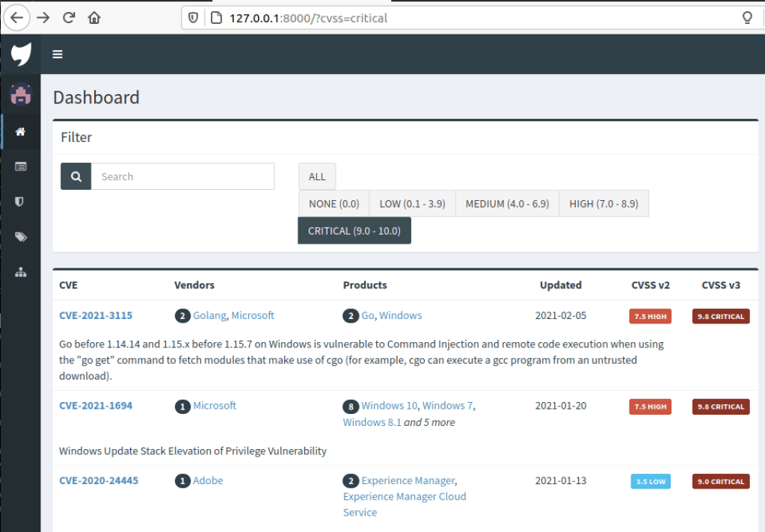The height and width of the screenshot is (532, 765).
Task: Reload the page in browser
Action: (x=69, y=18)
